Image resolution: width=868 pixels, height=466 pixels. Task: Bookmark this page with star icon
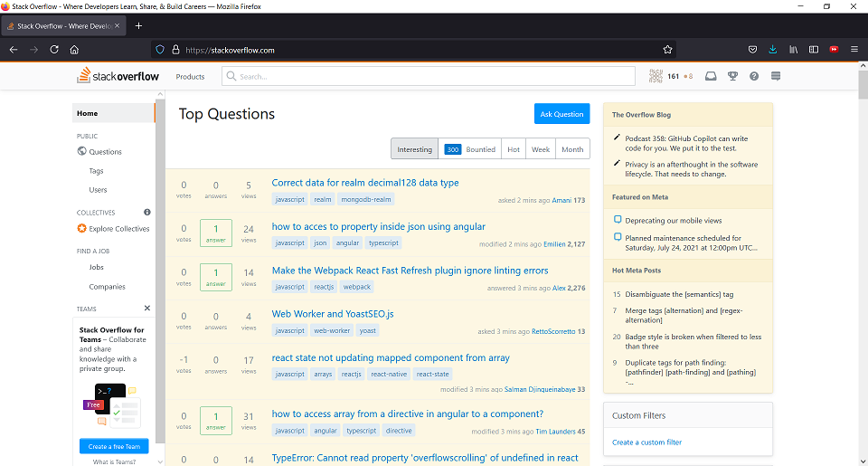(667, 50)
